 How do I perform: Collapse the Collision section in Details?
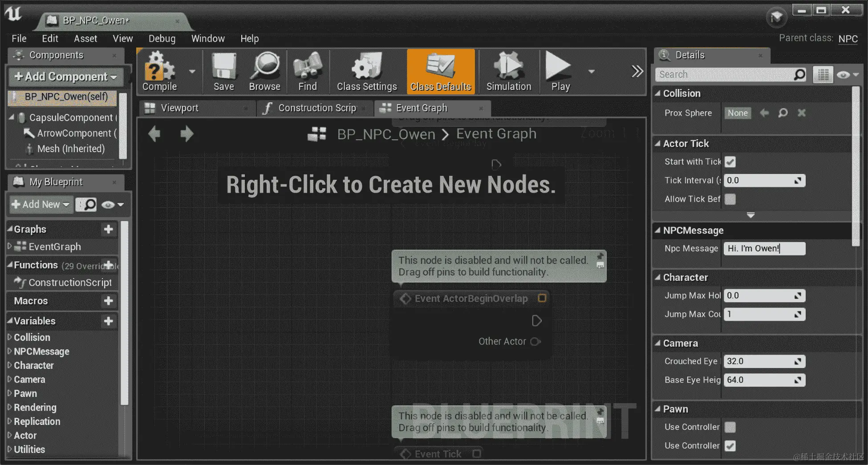point(657,93)
